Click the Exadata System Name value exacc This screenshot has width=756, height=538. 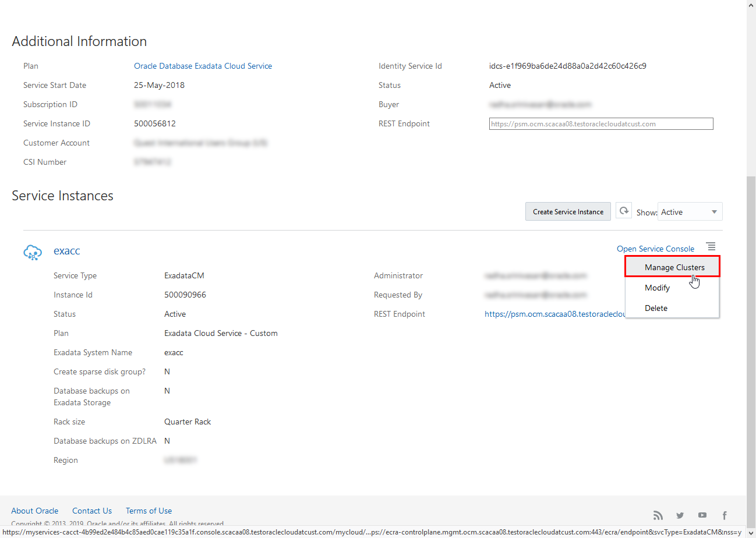pos(174,352)
